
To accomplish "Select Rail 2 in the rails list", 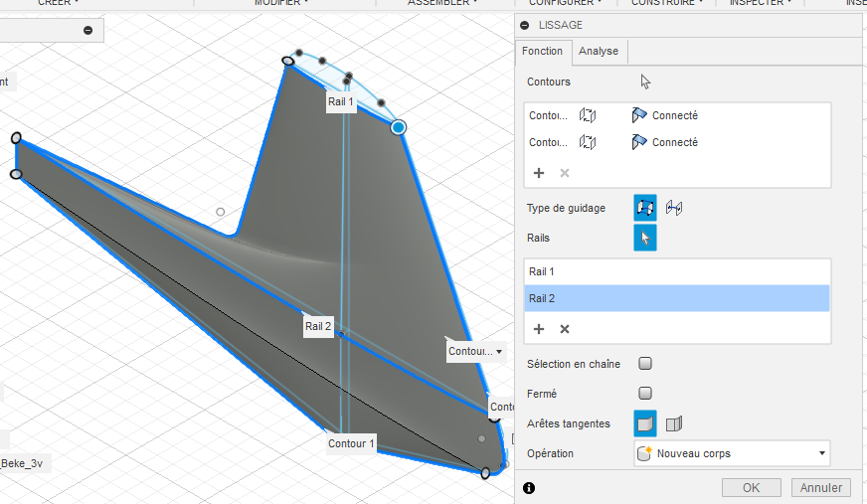I will click(677, 298).
